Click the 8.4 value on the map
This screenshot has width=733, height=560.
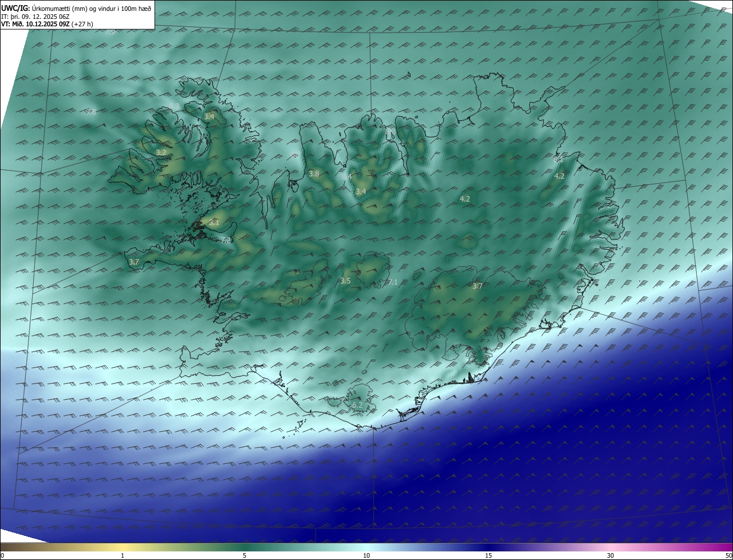click(x=346, y=177)
